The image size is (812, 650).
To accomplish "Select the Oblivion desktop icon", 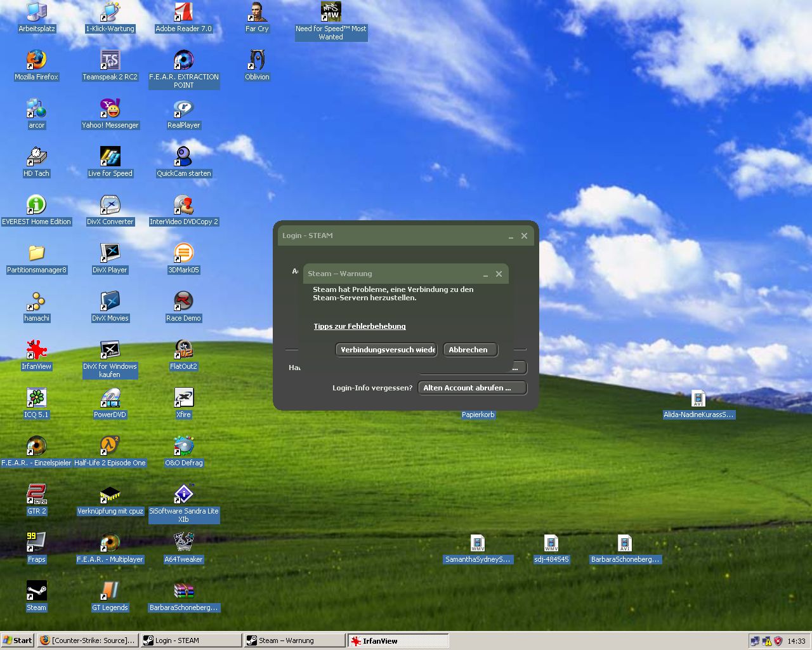I will [257, 66].
